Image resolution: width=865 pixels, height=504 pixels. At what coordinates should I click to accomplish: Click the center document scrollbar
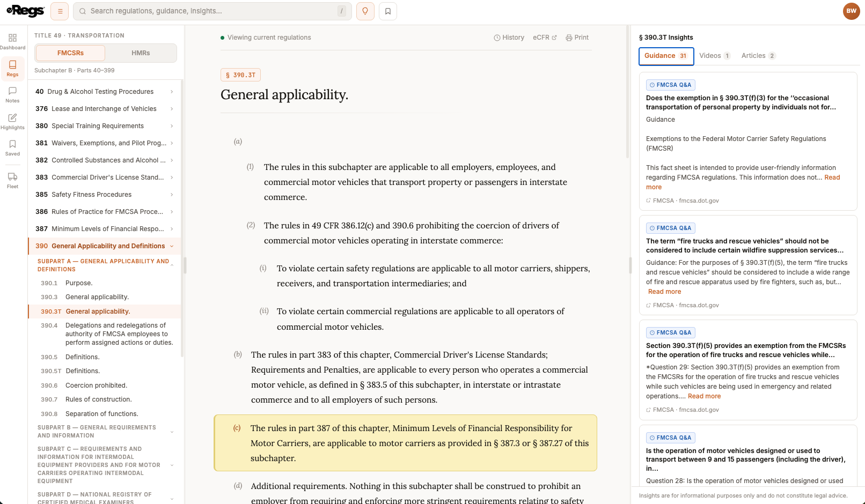point(627,91)
